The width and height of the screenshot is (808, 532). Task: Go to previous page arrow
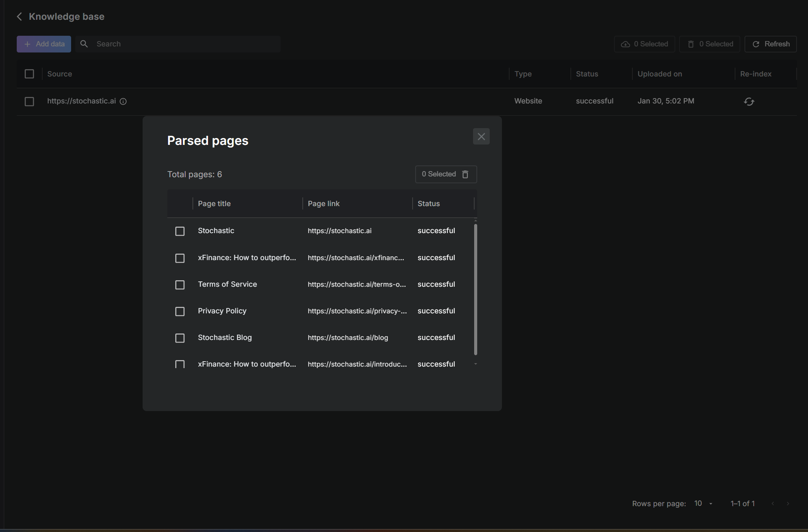(x=773, y=503)
